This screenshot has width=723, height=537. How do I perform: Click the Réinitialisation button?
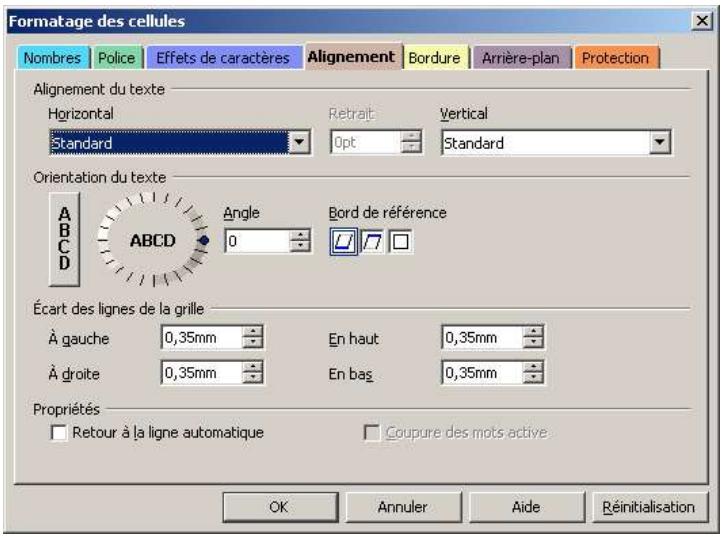click(650, 507)
